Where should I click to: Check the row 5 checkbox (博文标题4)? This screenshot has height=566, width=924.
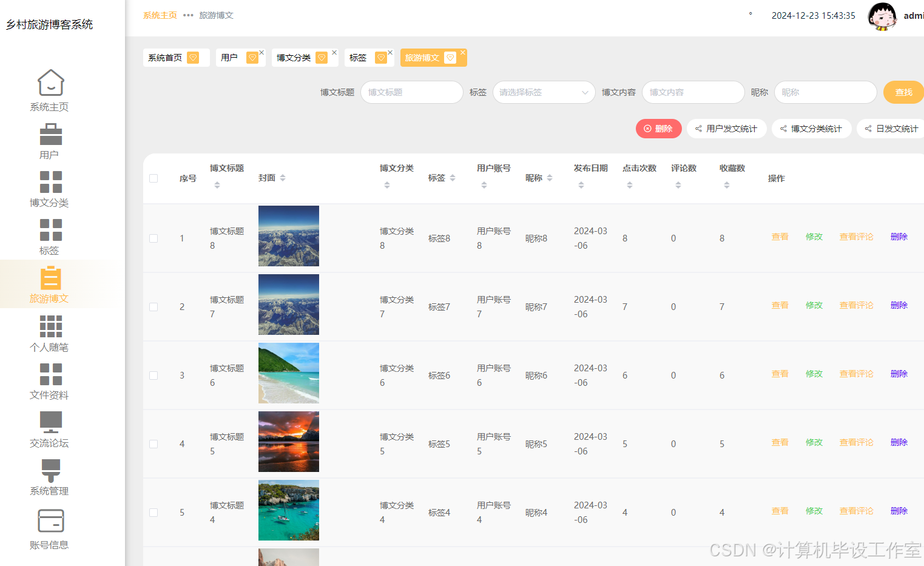153,513
